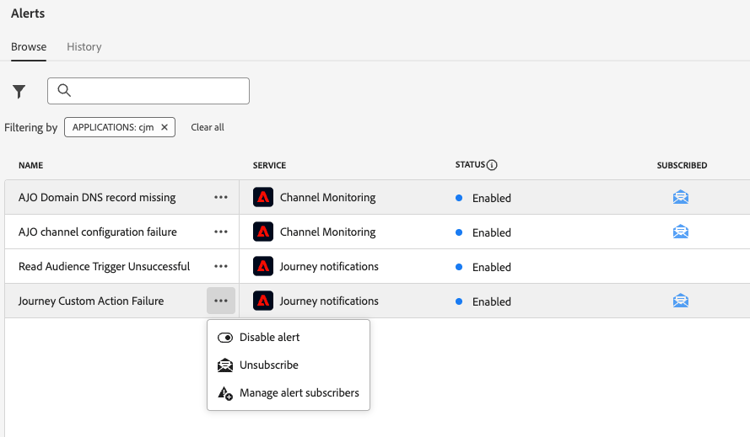The height and width of the screenshot is (437, 750).
Task: Open Manage alert subscribers option
Action: [298, 393]
